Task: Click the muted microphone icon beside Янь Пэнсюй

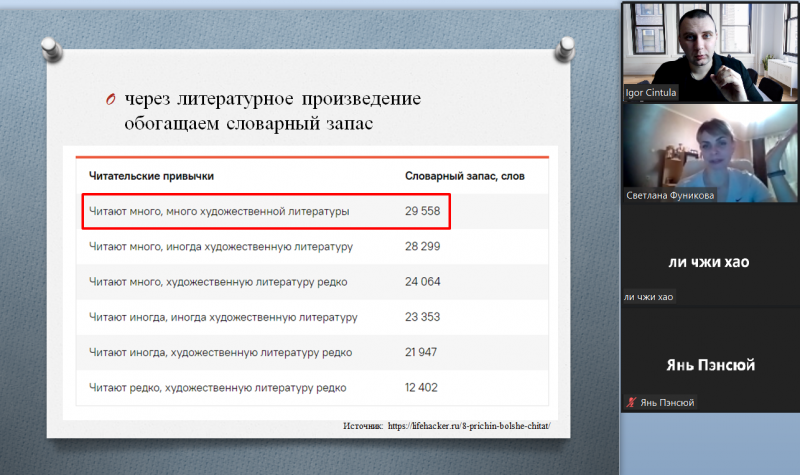Action: tap(630, 402)
